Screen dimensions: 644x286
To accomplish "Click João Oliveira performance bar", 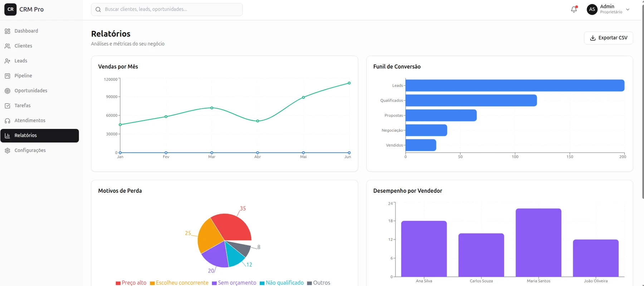I will click(596, 258).
